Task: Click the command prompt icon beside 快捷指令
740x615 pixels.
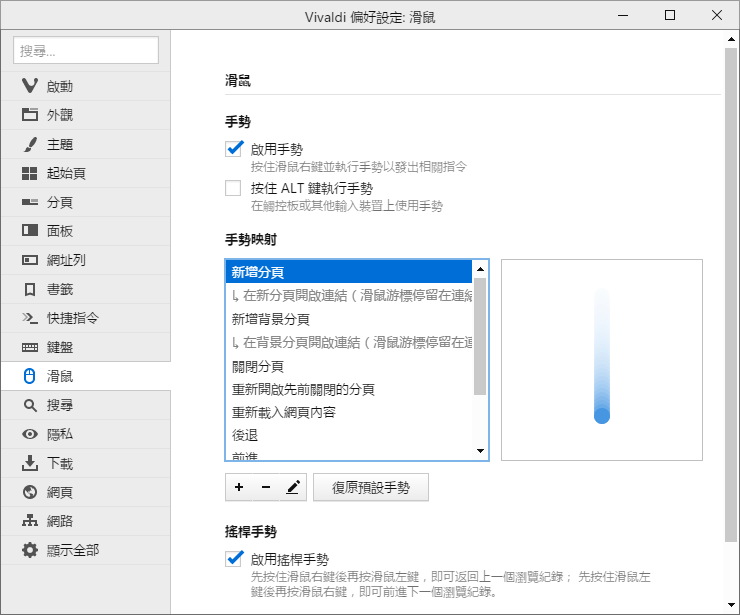Action: coord(30,318)
